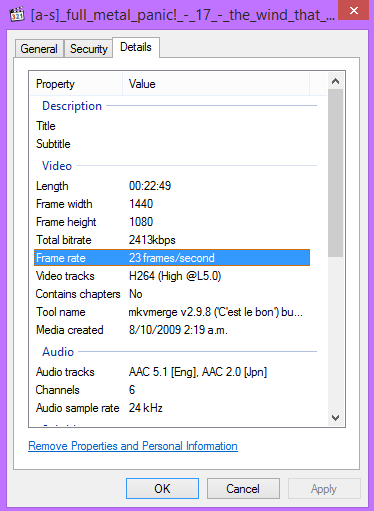The width and height of the screenshot is (374, 511).
Task: Click the scroll down arrow
Action: pyautogui.click(x=336, y=417)
